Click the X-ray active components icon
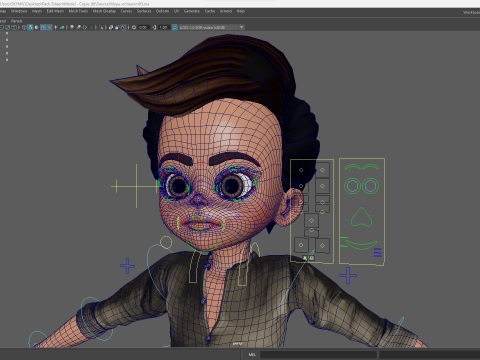Viewport: 480px width, 360px height. [x=117, y=27]
